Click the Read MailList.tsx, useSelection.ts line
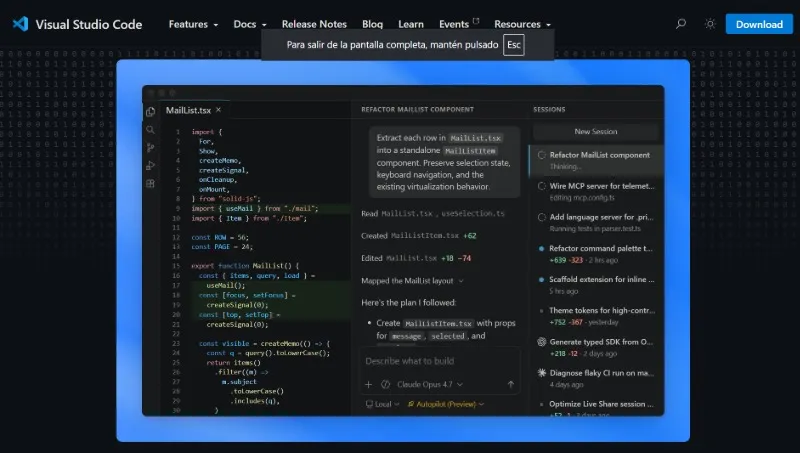Image resolution: width=800 pixels, height=453 pixels. point(433,214)
